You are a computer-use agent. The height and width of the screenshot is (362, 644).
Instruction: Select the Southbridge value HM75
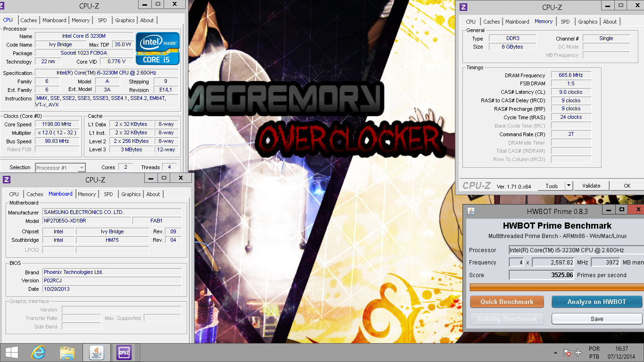pyautogui.click(x=113, y=240)
